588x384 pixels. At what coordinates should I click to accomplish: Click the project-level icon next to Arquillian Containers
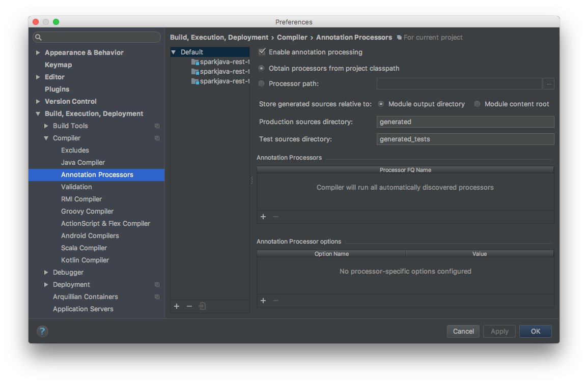click(x=157, y=297)
